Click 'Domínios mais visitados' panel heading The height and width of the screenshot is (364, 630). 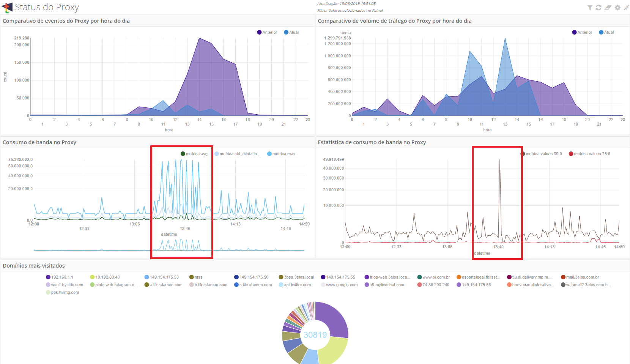click(x=34, y=266)
